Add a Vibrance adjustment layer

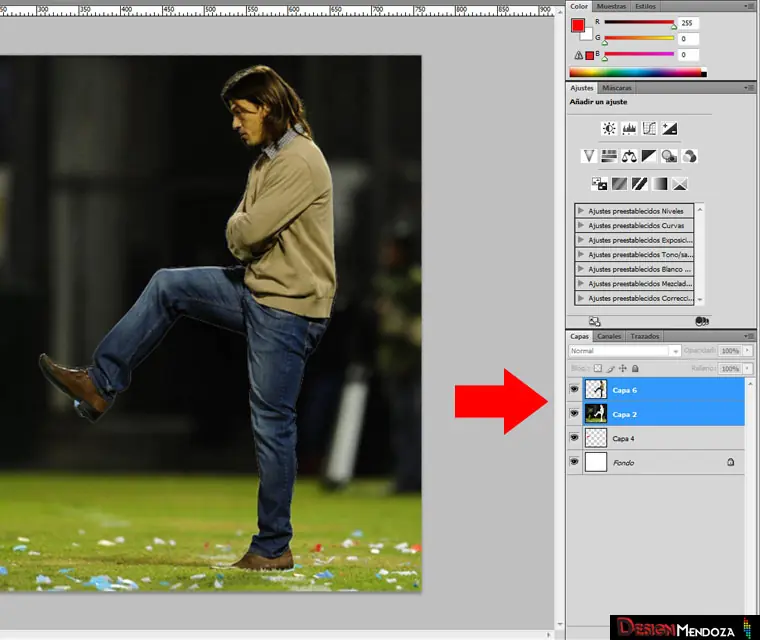click(x=589, y=156)
